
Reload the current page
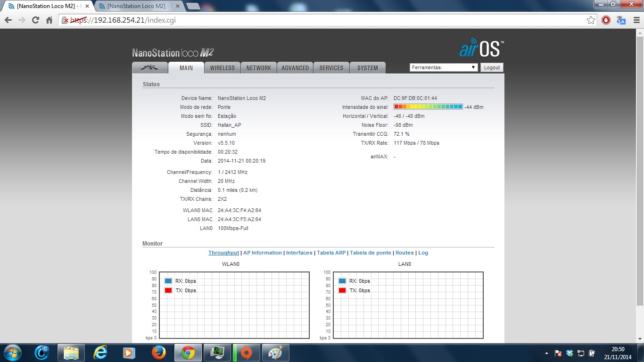[x=35, y=20]
